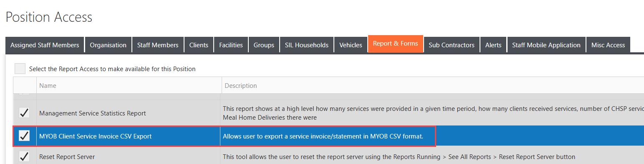The image size is (644, 164).
Task: Switch to the Alerts tab
Action: coord(493,45)
